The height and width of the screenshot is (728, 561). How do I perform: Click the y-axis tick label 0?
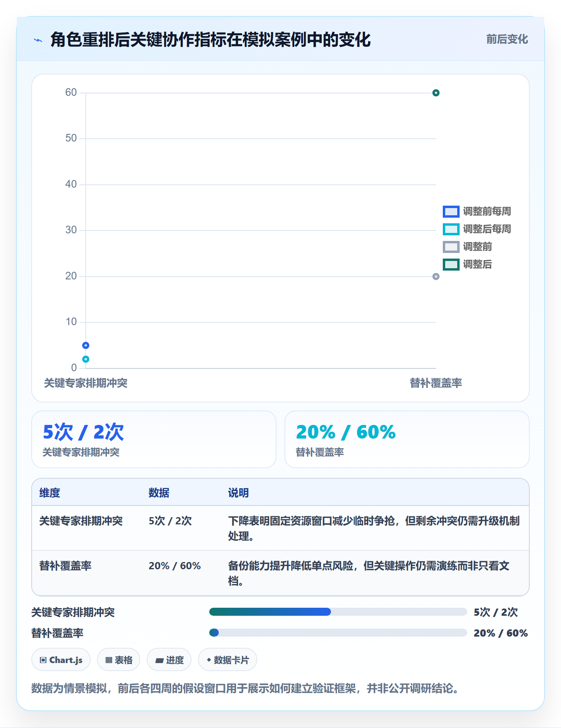click(x=74, y=368)
